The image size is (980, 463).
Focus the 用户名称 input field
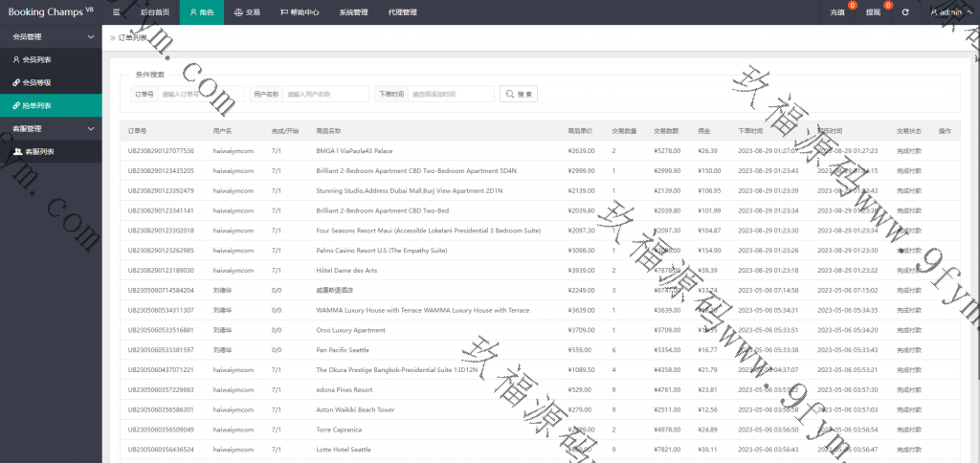(x=325, y=94)
